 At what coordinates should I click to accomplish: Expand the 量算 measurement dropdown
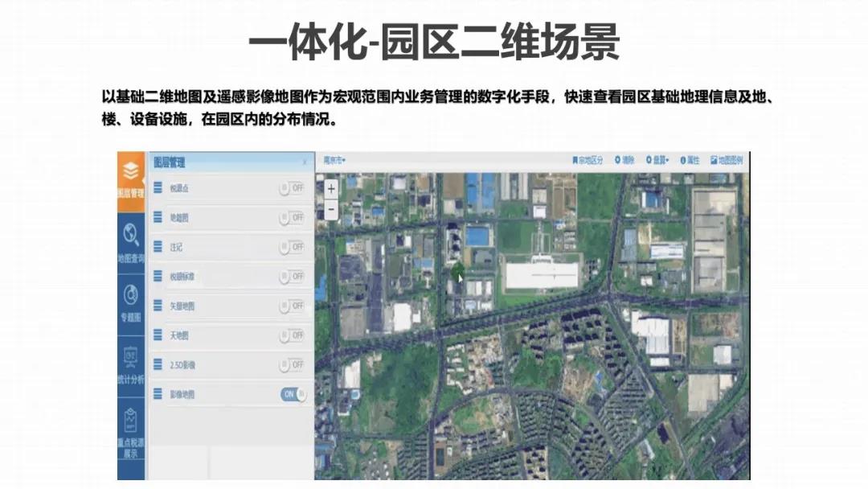click(x=657, y=160)
